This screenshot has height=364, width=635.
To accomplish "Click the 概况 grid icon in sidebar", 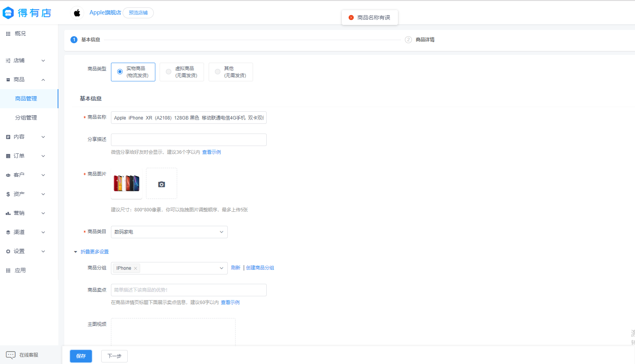I will [8, 34].
